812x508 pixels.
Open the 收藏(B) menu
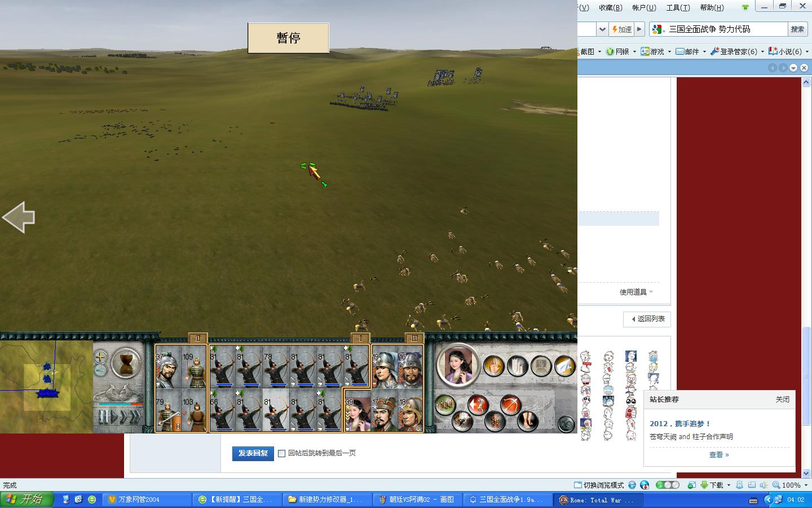pyautogui.click(x=610, y=7)
